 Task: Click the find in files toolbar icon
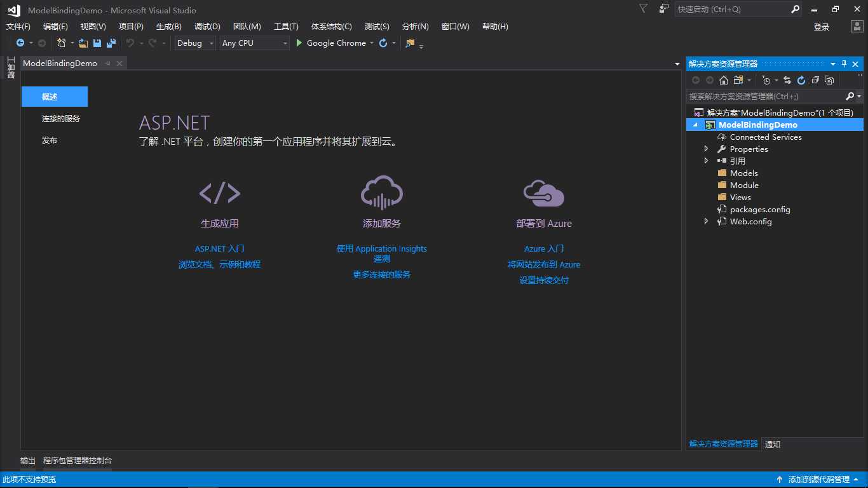[410, 43]
